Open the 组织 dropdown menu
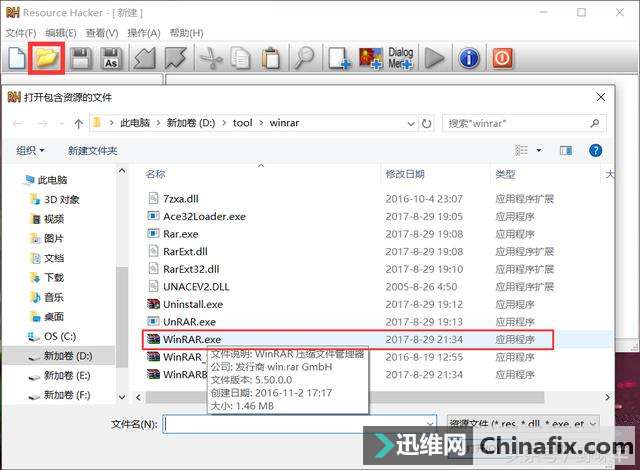 coord(30,151)
